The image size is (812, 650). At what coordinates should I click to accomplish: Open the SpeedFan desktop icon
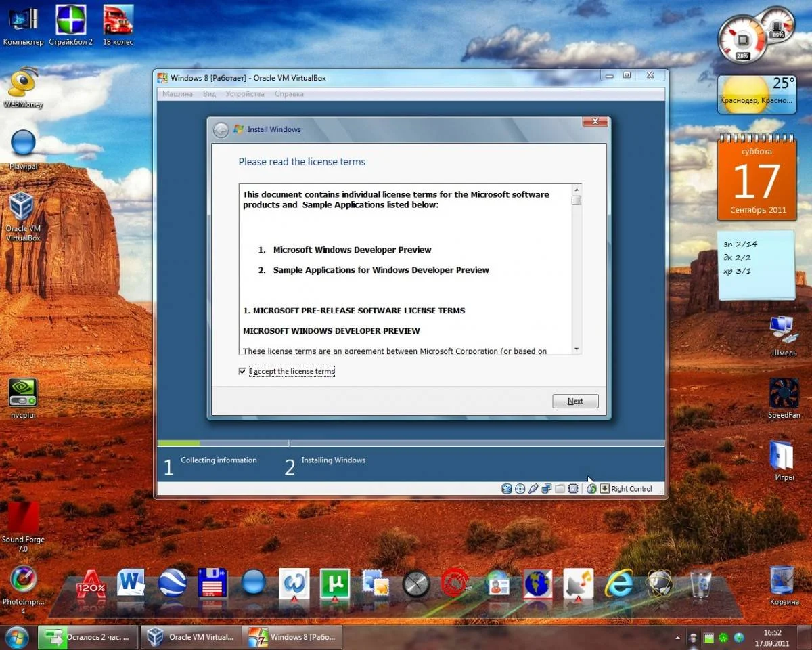coord(784,398)
